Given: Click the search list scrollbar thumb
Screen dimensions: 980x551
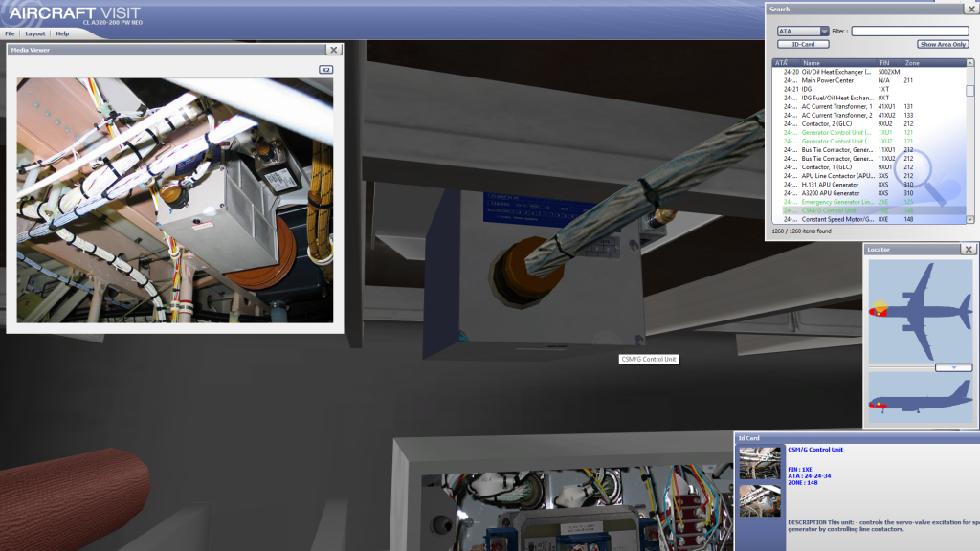Looking at the screenshot, I should [x=970, y=91].
